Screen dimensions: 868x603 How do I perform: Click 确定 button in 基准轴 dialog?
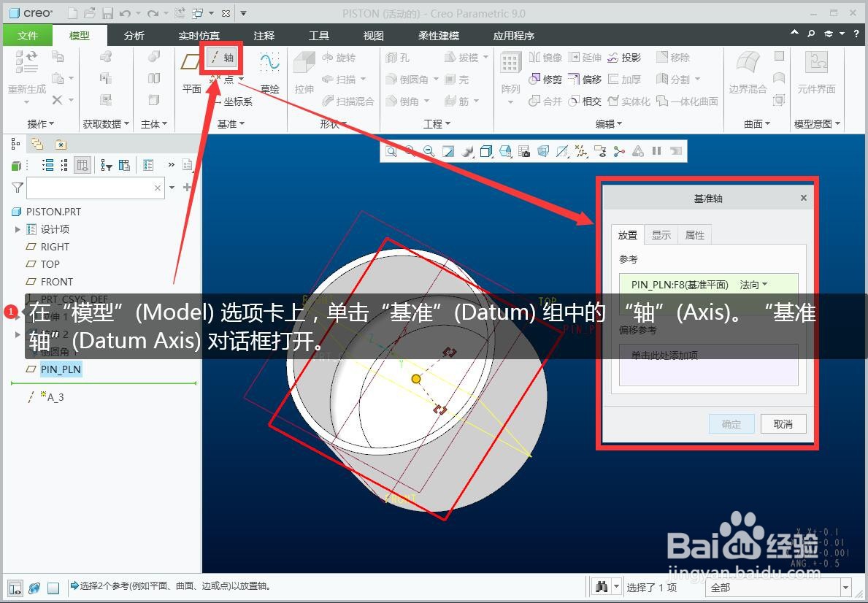click(731, 424)
